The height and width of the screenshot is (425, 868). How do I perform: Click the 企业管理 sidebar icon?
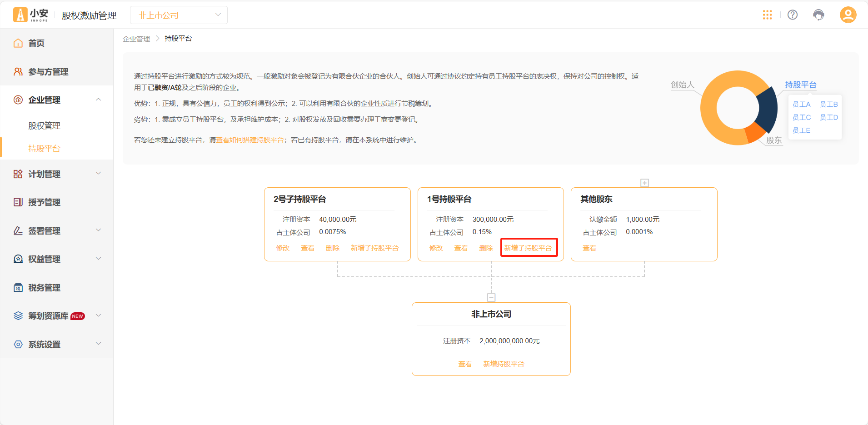[x=18, y=100]
